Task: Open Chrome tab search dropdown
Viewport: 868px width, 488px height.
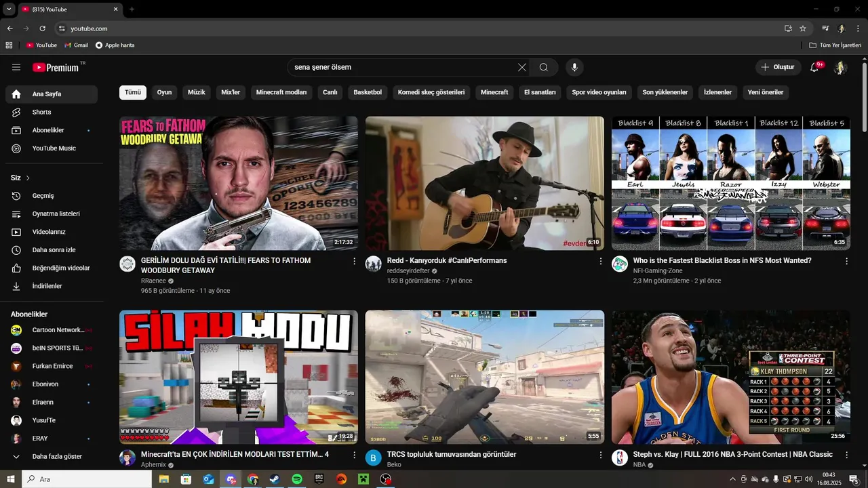Action: 9,9
